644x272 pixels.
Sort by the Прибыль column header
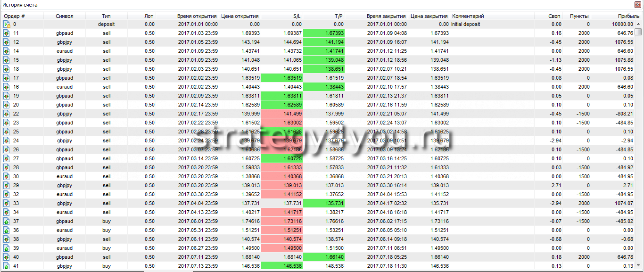tap(622, 16)
